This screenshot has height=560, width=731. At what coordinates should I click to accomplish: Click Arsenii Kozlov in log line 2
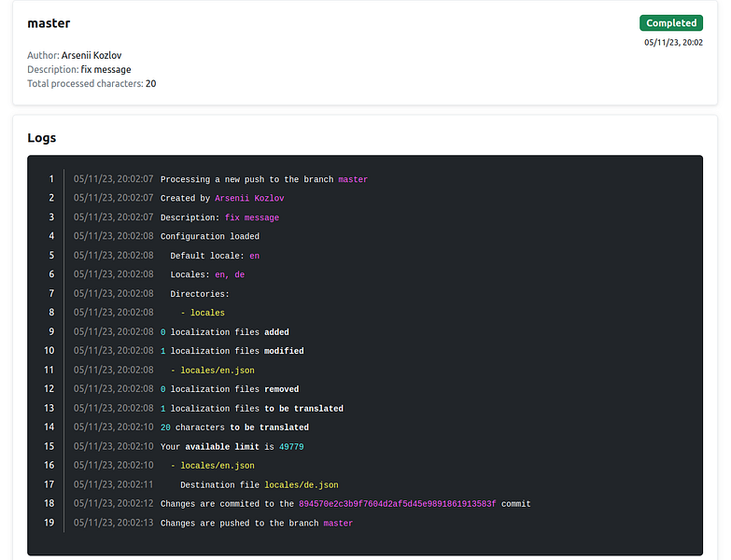(249, 198)
